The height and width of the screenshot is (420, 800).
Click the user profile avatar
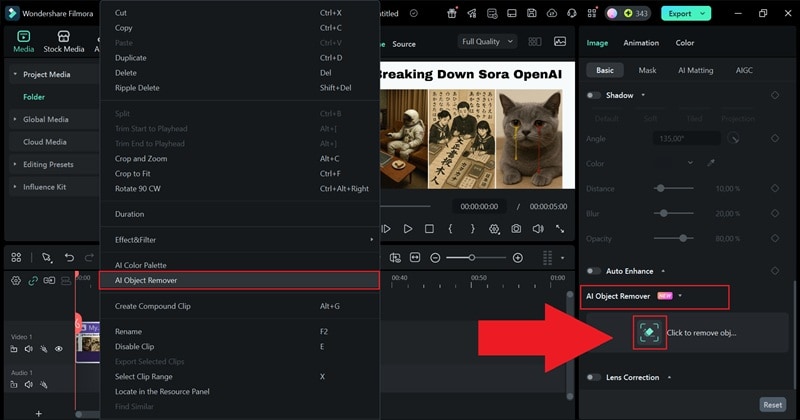[612, 13]
